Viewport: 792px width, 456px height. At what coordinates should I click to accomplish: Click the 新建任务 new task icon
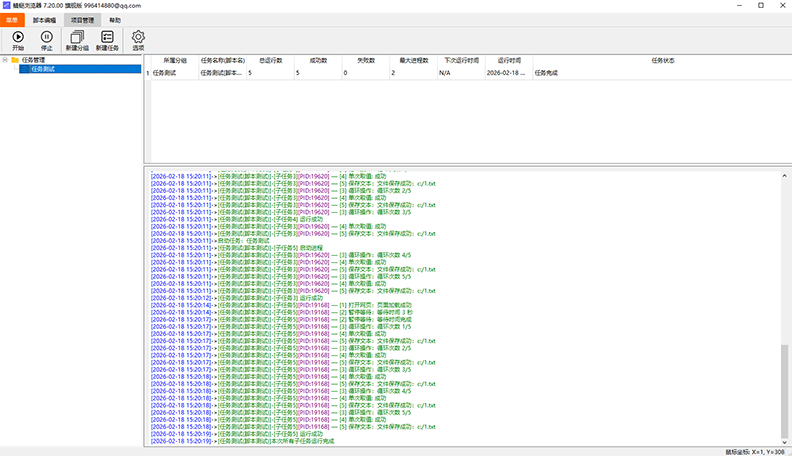(107, 37)
